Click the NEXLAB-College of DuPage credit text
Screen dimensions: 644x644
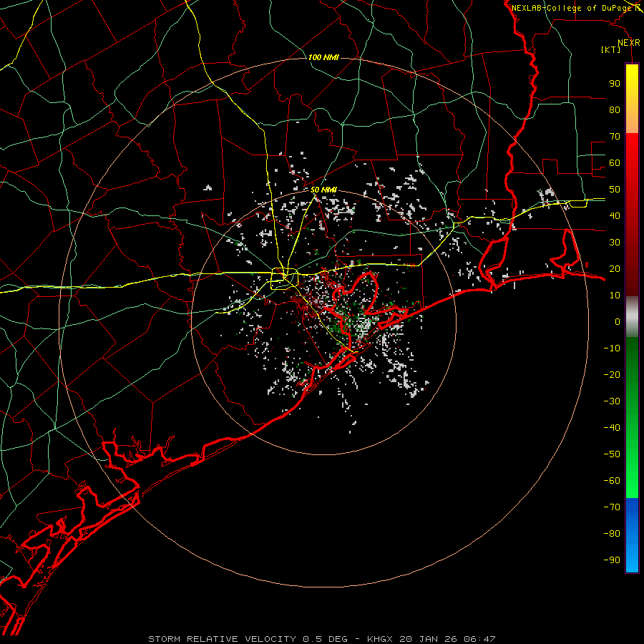tap(571, 8)
